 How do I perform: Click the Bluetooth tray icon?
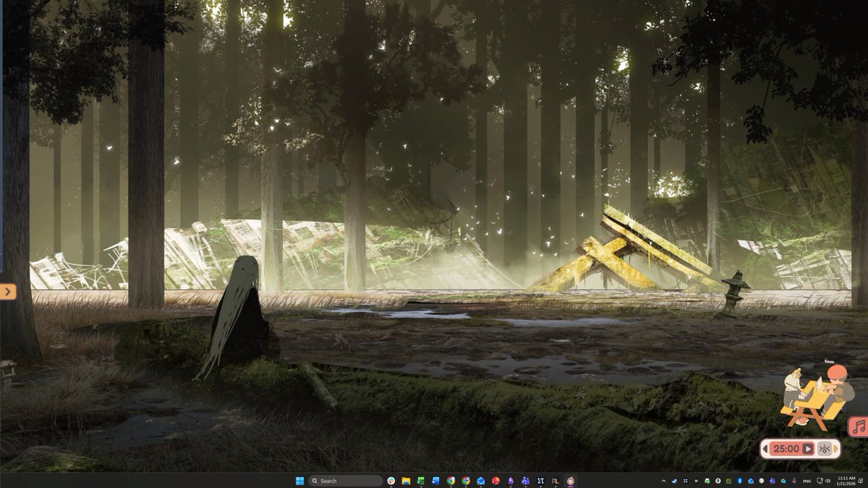coord(739,481)
